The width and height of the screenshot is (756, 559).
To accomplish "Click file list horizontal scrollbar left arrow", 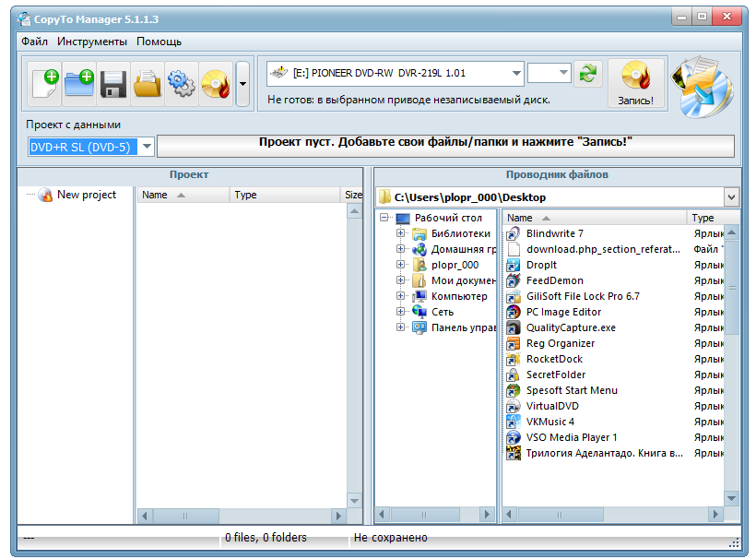I will pyautogui.click(x=510, y=515).
